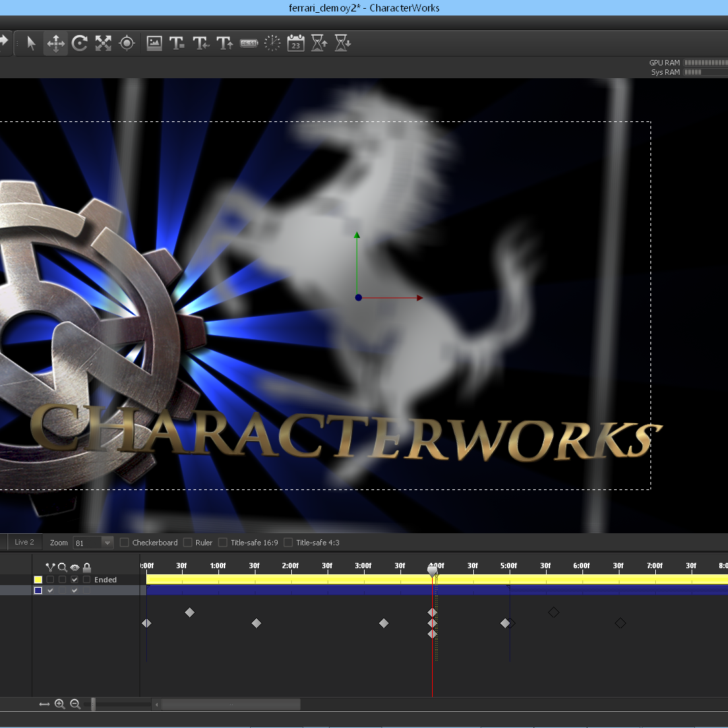This screenshot has height=728, width=728.
Task: Activate the Move tool with four arrows
Action: pos(55,43)
